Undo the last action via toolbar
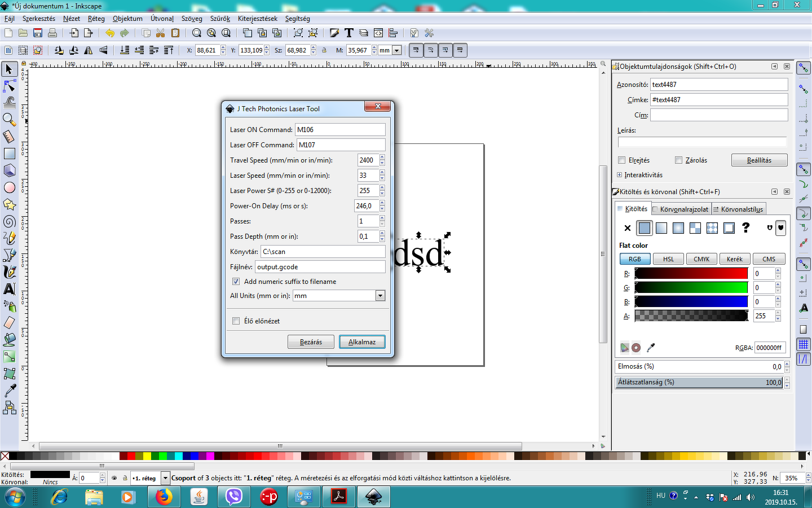This screenshot has width=812, height=508. 110,33
